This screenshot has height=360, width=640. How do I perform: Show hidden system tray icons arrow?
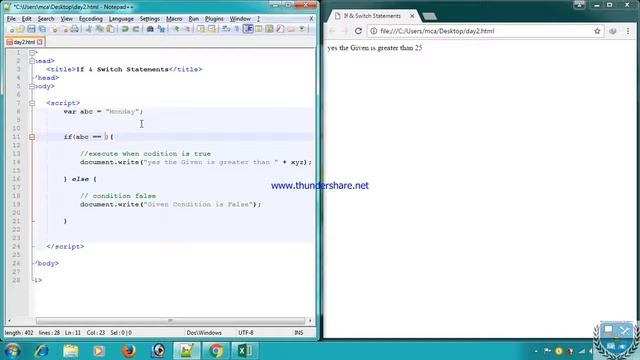click(536, 351)
